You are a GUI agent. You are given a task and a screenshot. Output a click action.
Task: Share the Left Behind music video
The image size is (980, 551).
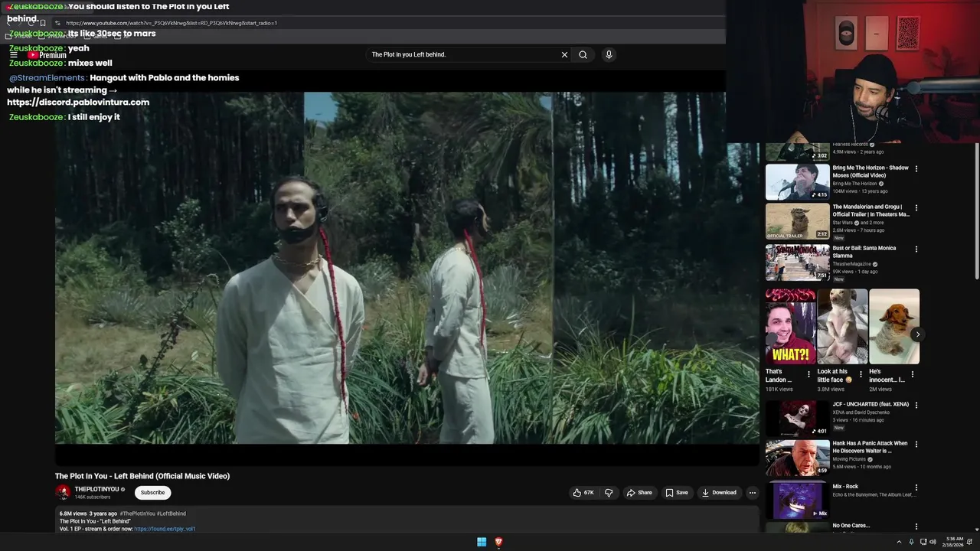pyautogui.click(x=639, y=493)
